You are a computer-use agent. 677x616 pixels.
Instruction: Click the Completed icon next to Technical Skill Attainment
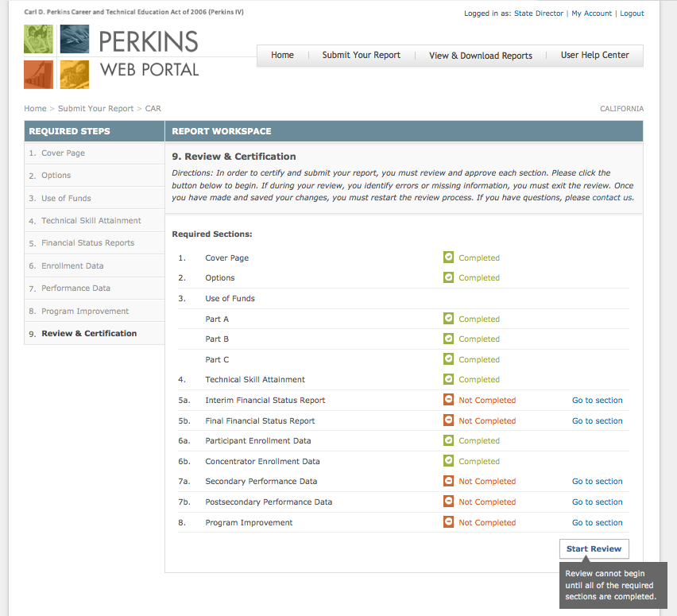(x=449, y=379)
